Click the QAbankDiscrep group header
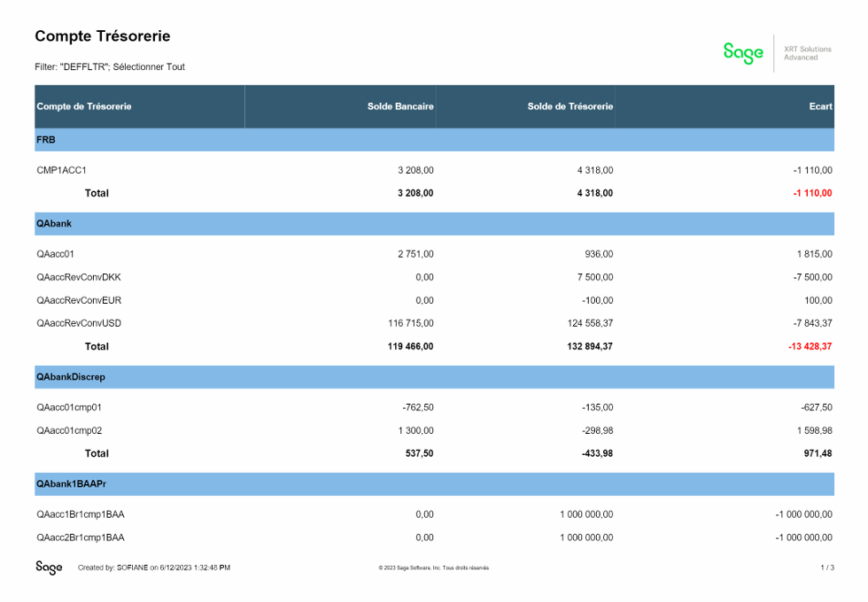 tap(71, 377)
